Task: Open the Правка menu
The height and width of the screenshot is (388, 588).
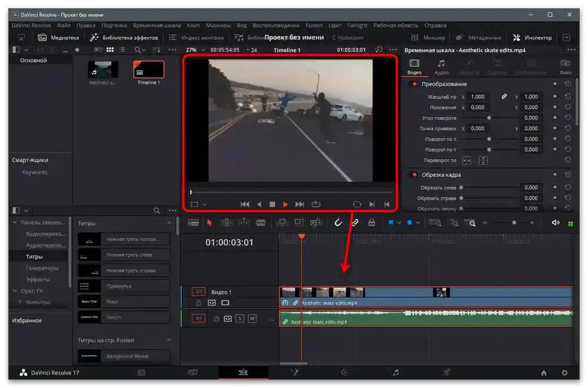Action: pos(86,25)
